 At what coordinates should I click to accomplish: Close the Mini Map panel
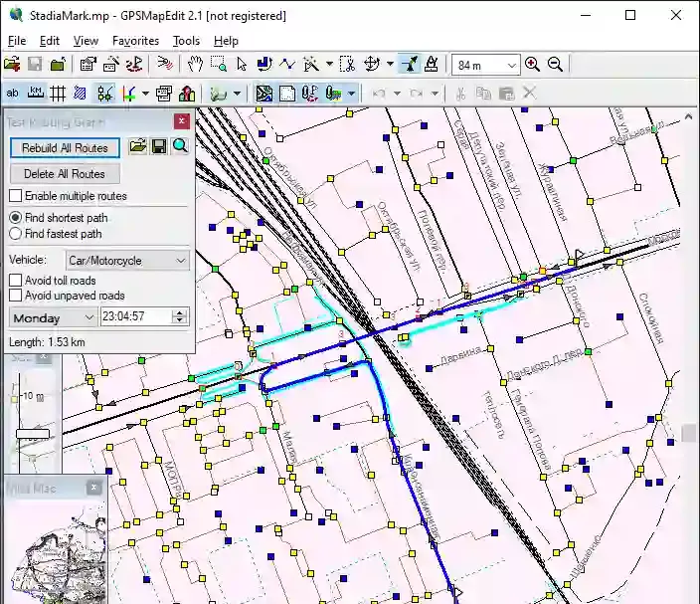[93, 487]
